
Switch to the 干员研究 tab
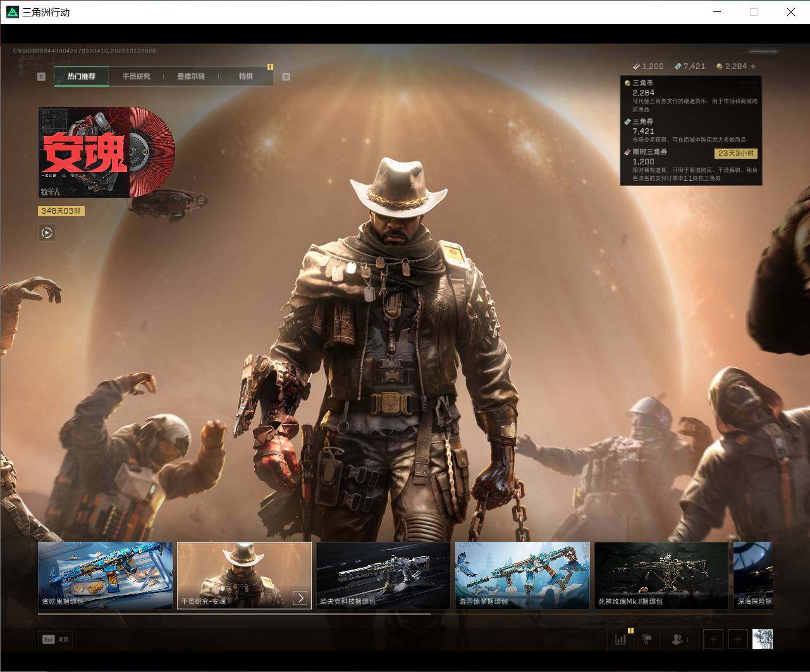click(136, 76)
